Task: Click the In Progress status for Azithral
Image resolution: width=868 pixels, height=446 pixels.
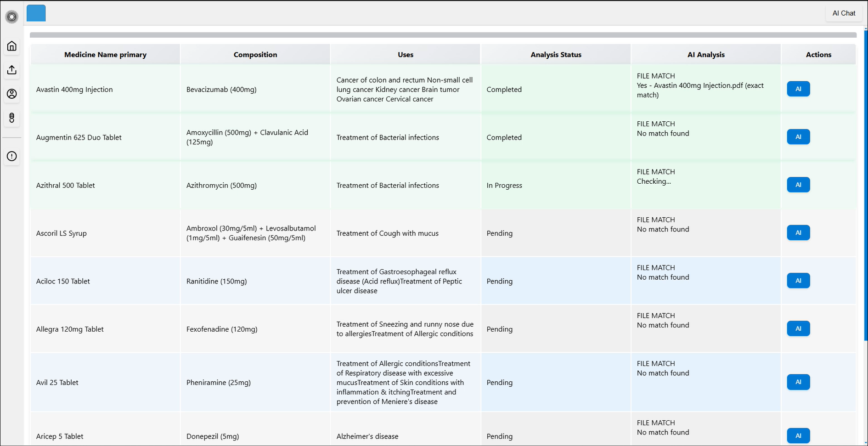Action: click(556, 186)
